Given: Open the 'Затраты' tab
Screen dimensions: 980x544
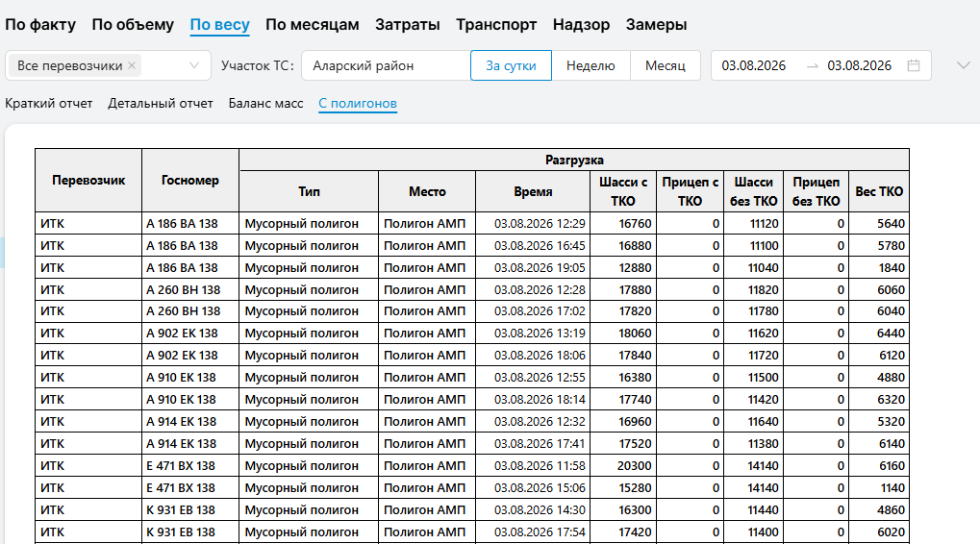Looking at the screenshot, I should click(x=408, y=24).
